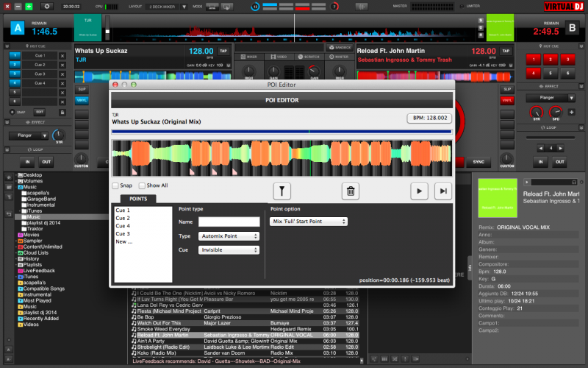Open deck A Flanger effect dropdown arrow
Viewport: 588px width, 368px height.
click(x=45, y=135)
